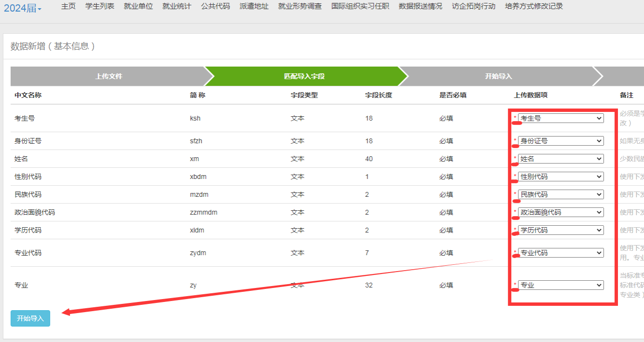Navigate to 就业单位 page
The height and width of the screenshot is (342, 644).
click(138, 6)
